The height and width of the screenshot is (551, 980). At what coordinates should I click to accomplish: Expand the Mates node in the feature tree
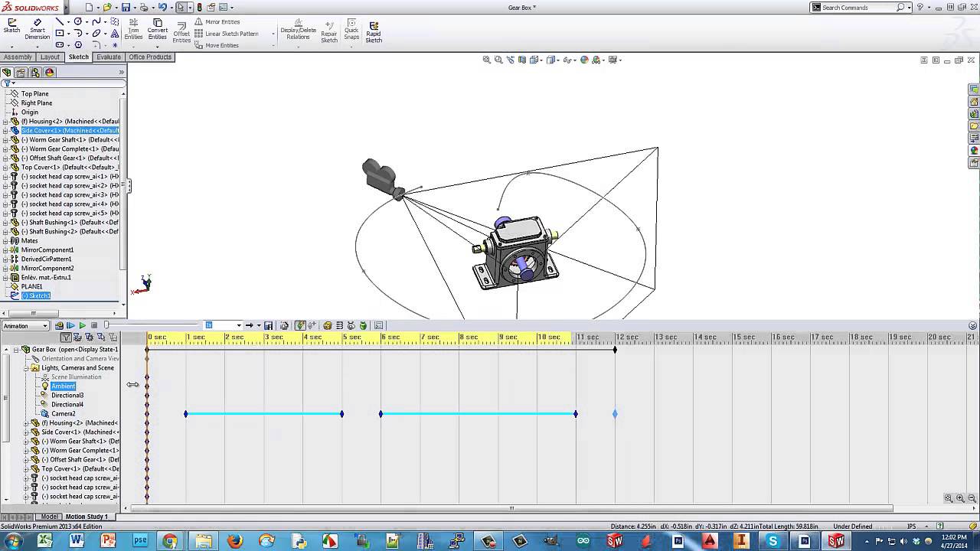[5, 241]
